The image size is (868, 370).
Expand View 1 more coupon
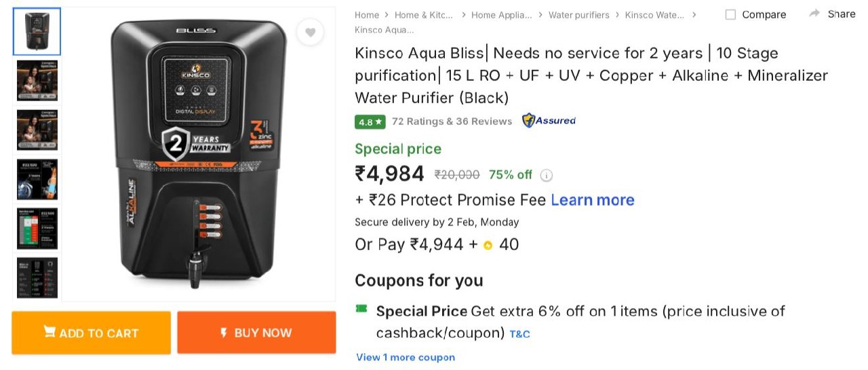(406, 357)
